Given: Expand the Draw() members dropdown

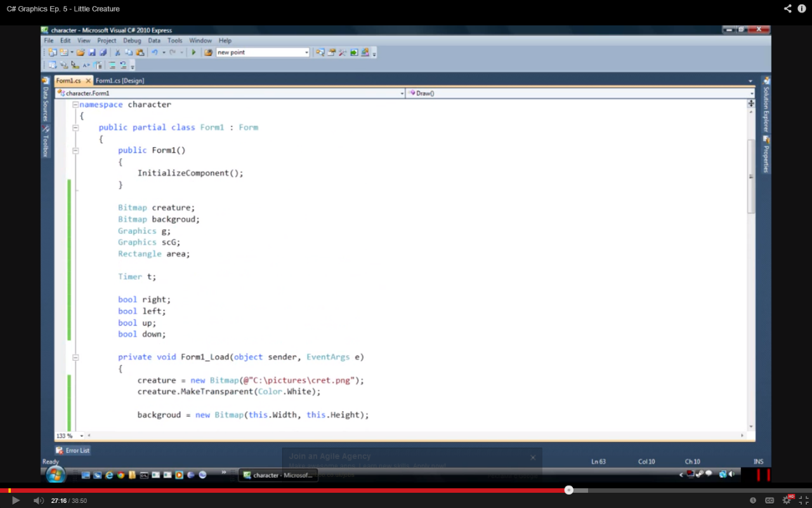Looking at the screenshot, I should point(752,93).
